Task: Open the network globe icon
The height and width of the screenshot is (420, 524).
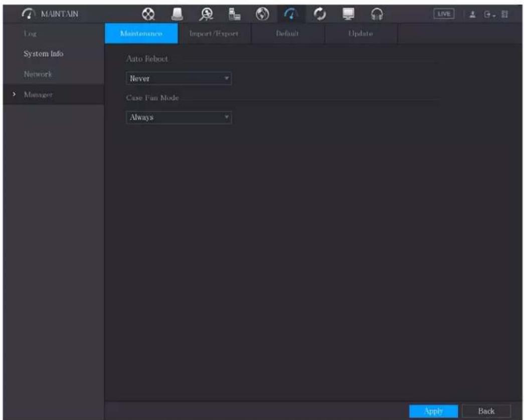Action: pos(262,14)
